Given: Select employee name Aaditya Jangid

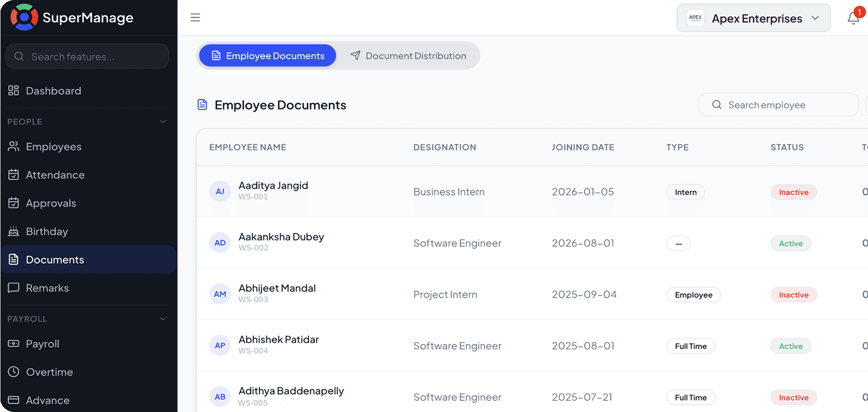Looking at the screenshot, I should tap(273, 185).
